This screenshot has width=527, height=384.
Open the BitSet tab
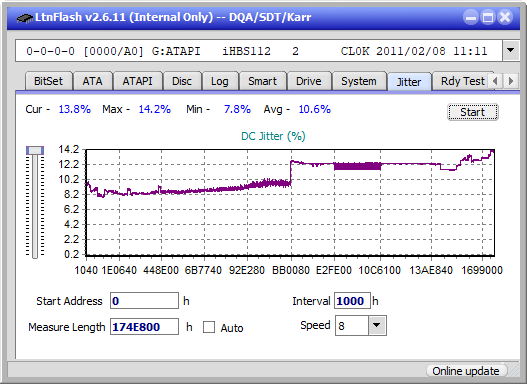[48, 81]
